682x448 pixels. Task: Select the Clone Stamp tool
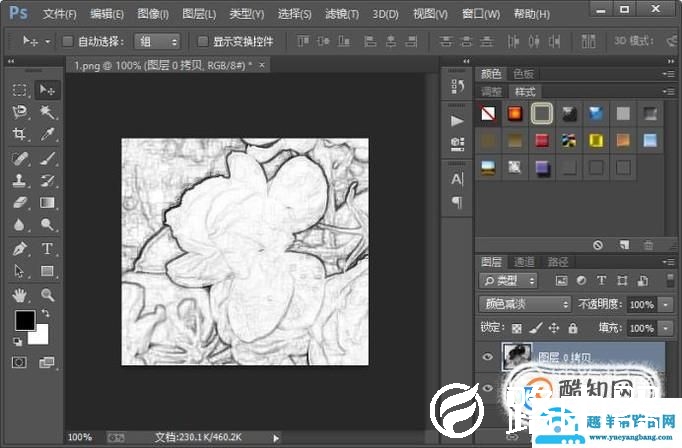[x=20, y=181]
